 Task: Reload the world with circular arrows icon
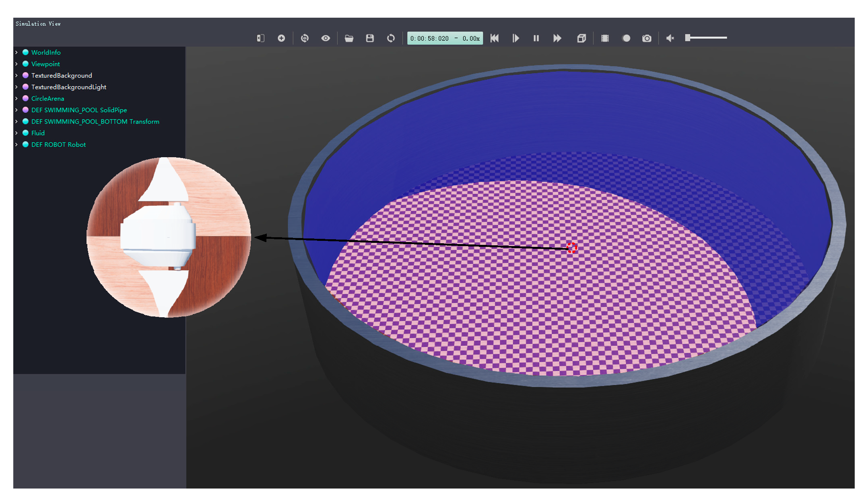coord(391,38)
